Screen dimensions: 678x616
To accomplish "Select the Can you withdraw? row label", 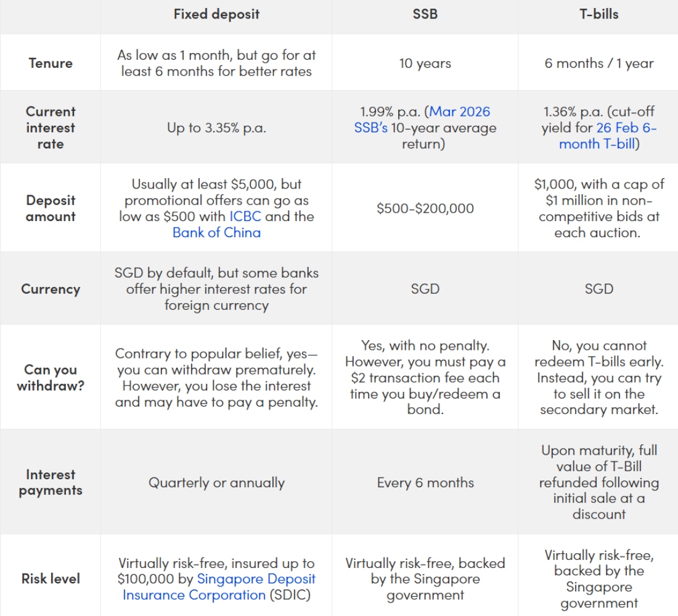I will pyautogui.click(x=51, y=378).
